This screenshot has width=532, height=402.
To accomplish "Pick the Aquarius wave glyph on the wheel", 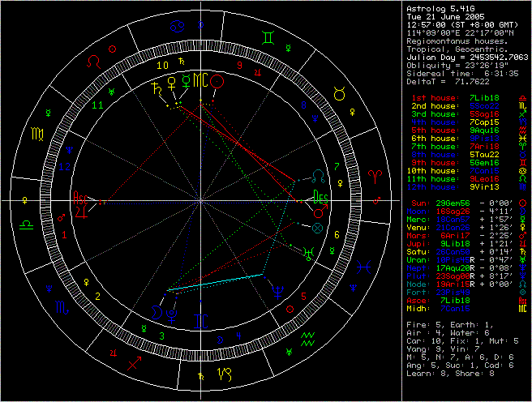I will point(307,337).
